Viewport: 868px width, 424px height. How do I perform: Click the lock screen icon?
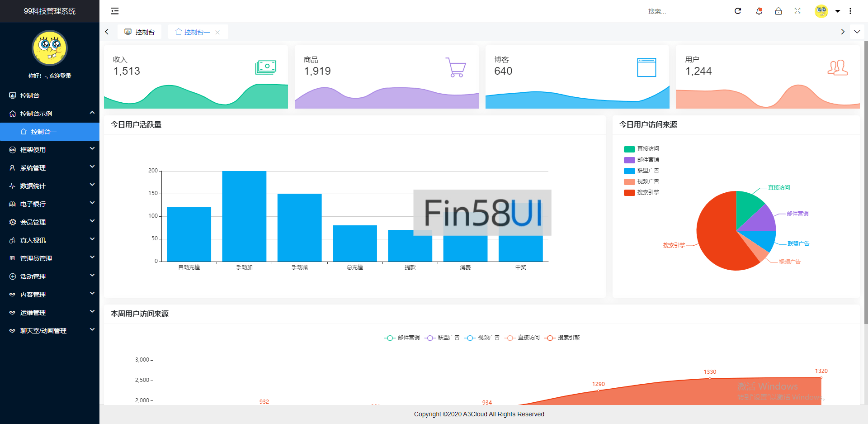coord(778,11)
